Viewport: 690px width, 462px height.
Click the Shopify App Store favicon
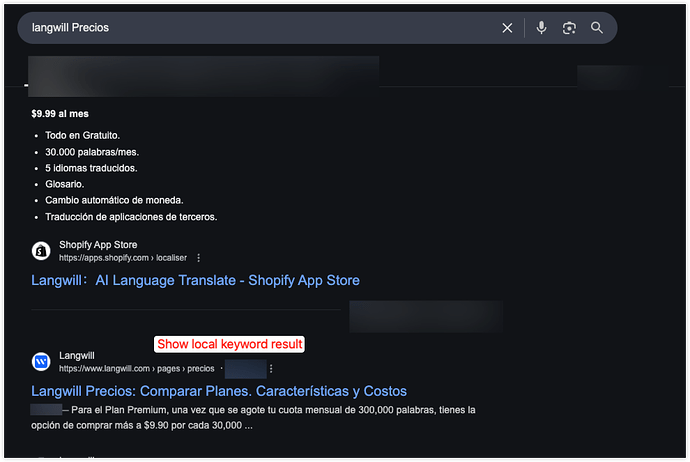(x=41, y=251)
